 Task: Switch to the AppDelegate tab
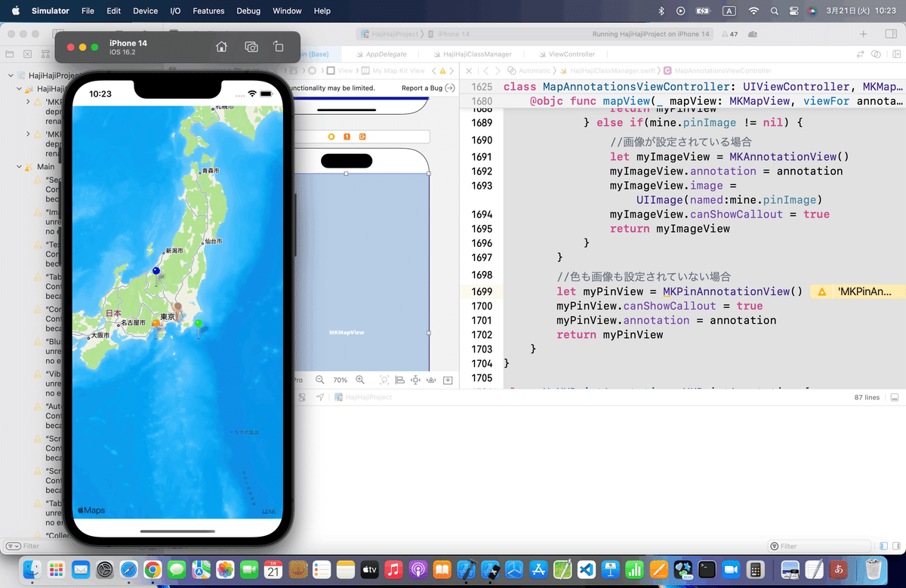pyautogui.click(x=381, y=54)
